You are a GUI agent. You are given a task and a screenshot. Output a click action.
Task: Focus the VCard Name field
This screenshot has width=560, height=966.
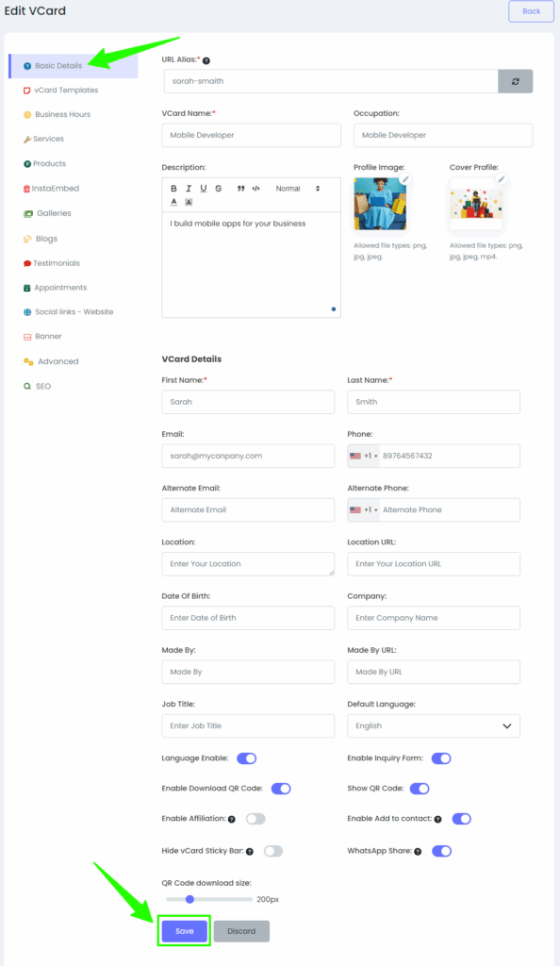[251, 135]
